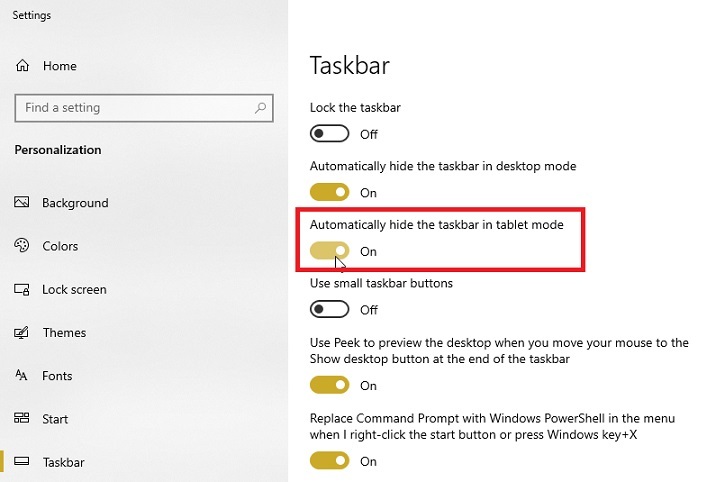
Task: Go to the Colors settings
Action: pyautogui.click(x=60, y=246)
